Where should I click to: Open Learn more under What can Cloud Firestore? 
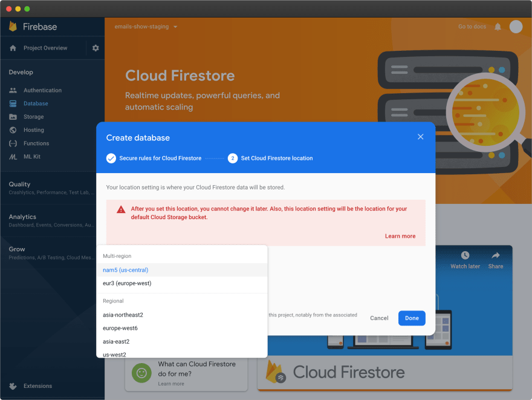click(171, 384)
